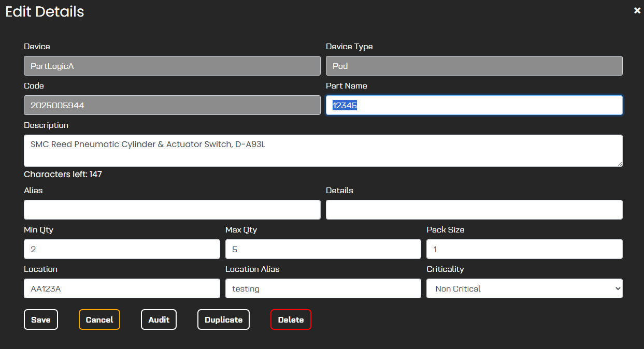
Task: Click the Description resize handle corner
Action: coord(619,163)
